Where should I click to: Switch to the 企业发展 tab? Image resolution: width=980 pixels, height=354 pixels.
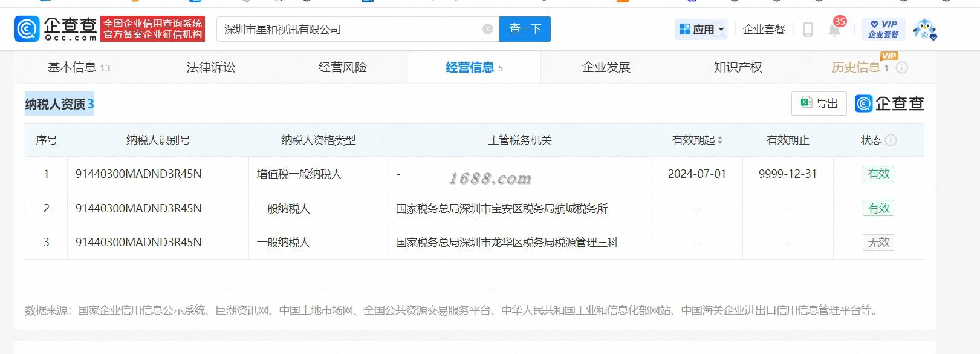point(606,67)
